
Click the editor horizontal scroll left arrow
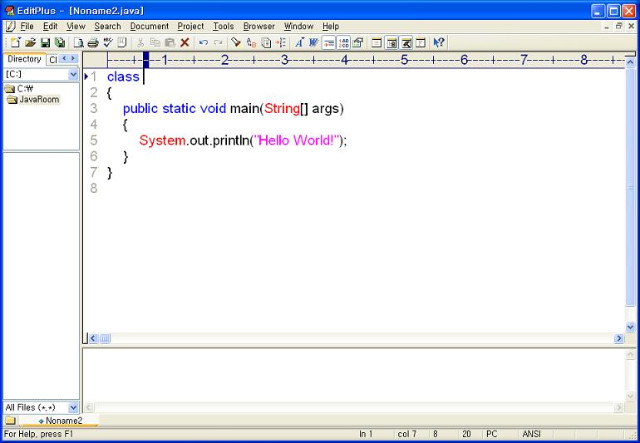(x=93, y=338)
